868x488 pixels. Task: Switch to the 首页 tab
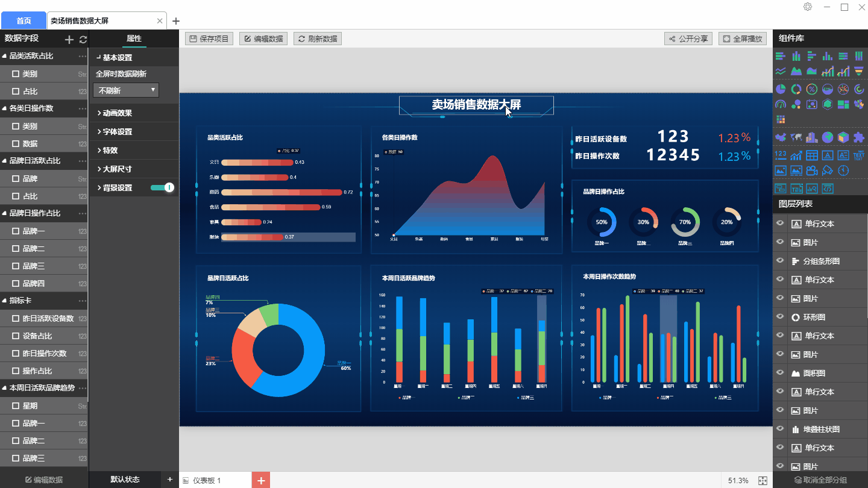(x=24, y=20)
